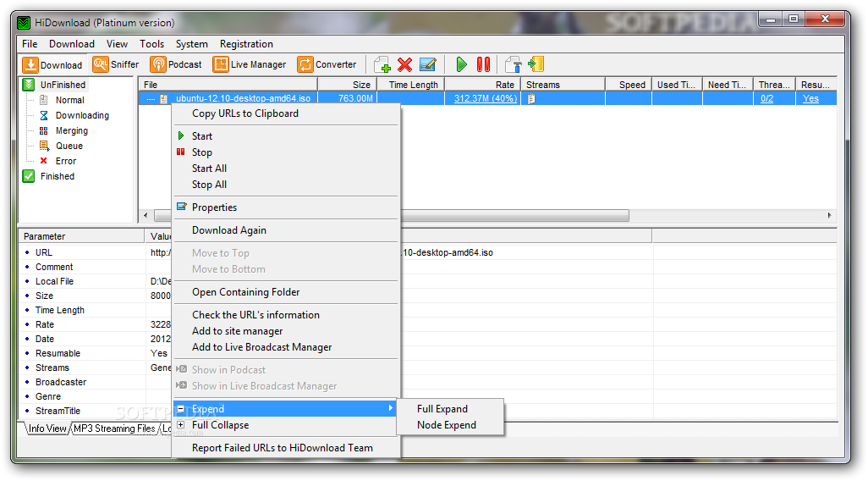This screenshot has height=481, width=868.
Task: Choose Copy URLs to Clipboard
Action: pyautogui.click(x=286, y=113)
